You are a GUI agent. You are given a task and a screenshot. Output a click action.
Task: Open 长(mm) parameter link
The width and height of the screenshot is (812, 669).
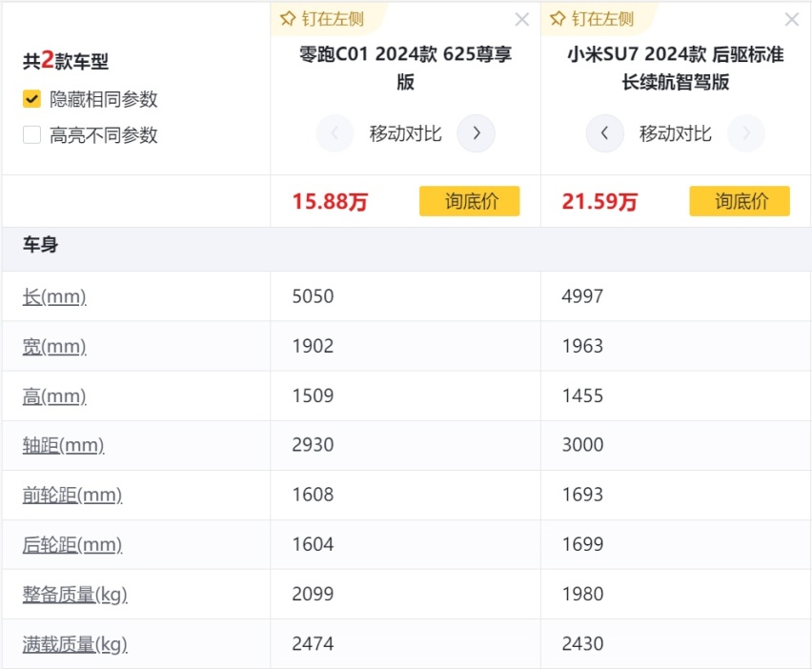[x=54, y=296]
